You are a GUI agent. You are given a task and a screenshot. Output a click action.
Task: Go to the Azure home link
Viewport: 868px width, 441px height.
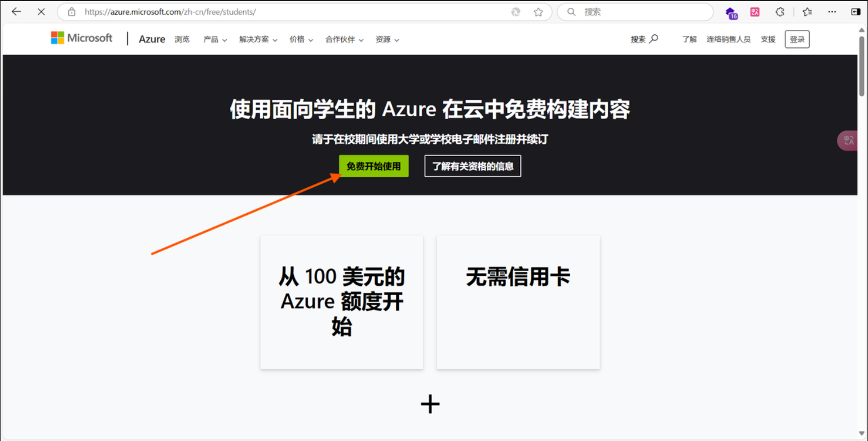(152, 39)
